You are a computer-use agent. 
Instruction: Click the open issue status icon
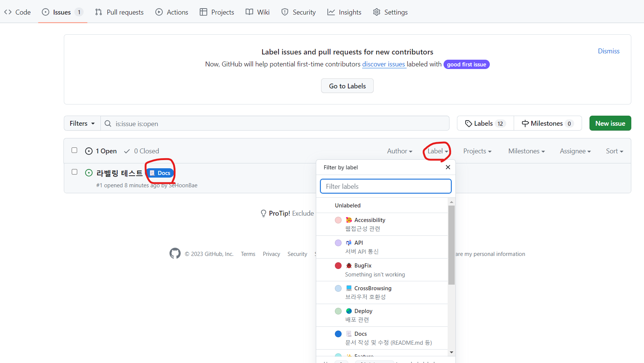89,173
